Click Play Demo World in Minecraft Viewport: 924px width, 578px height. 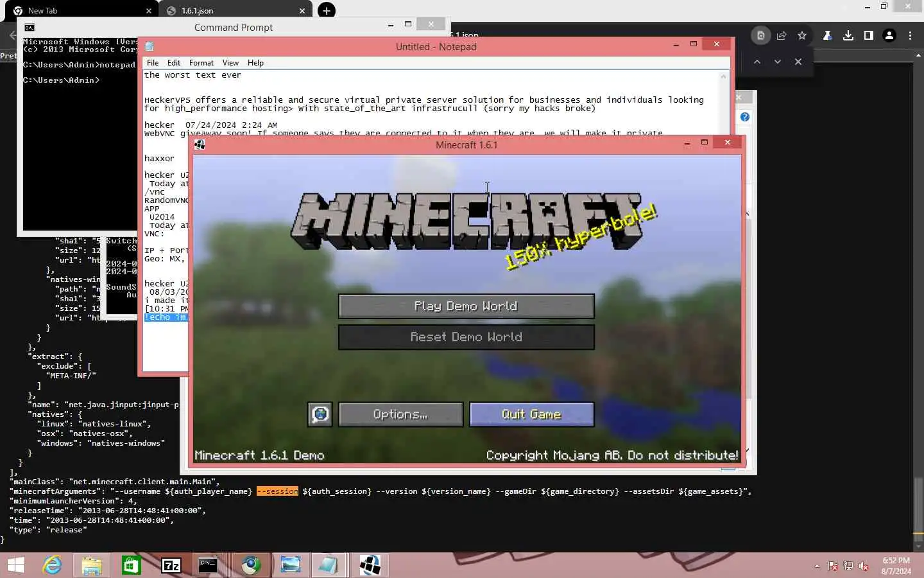tap(466, 306)
